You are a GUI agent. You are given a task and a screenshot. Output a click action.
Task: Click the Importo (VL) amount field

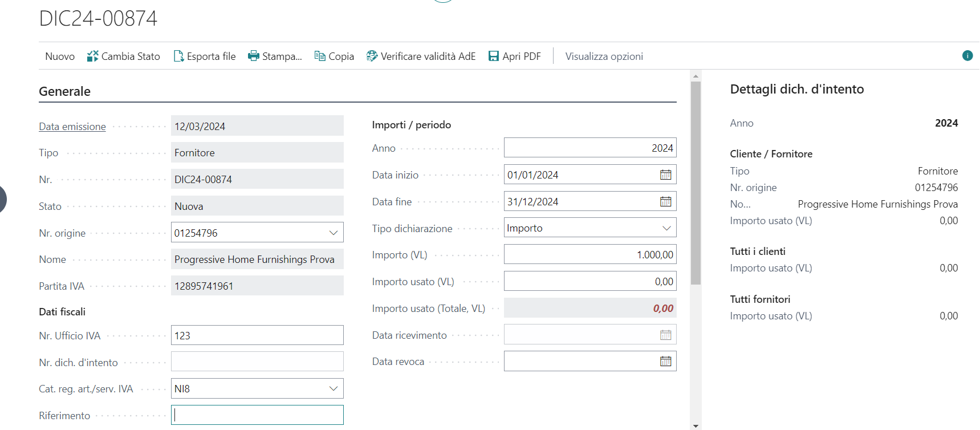[589, 255]
